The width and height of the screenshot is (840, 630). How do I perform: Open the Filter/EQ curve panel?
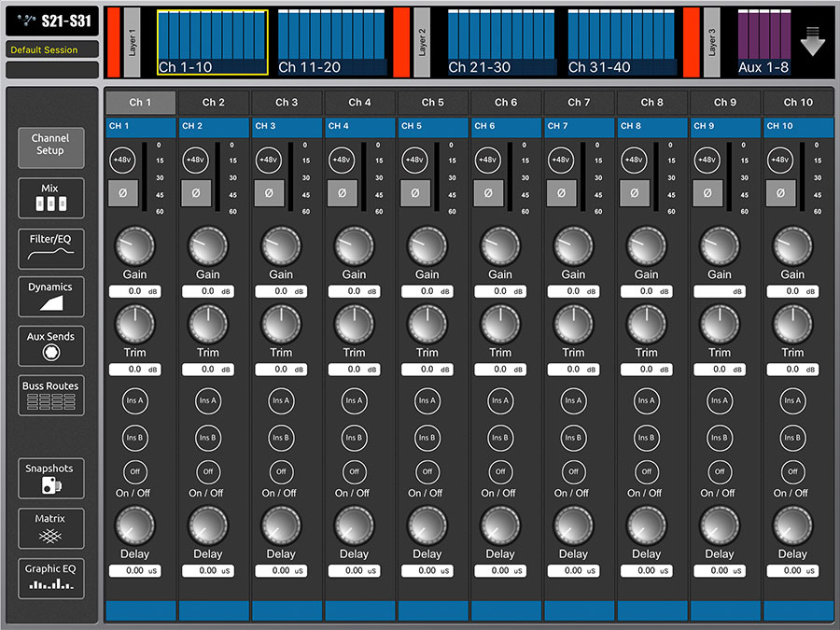51,248
